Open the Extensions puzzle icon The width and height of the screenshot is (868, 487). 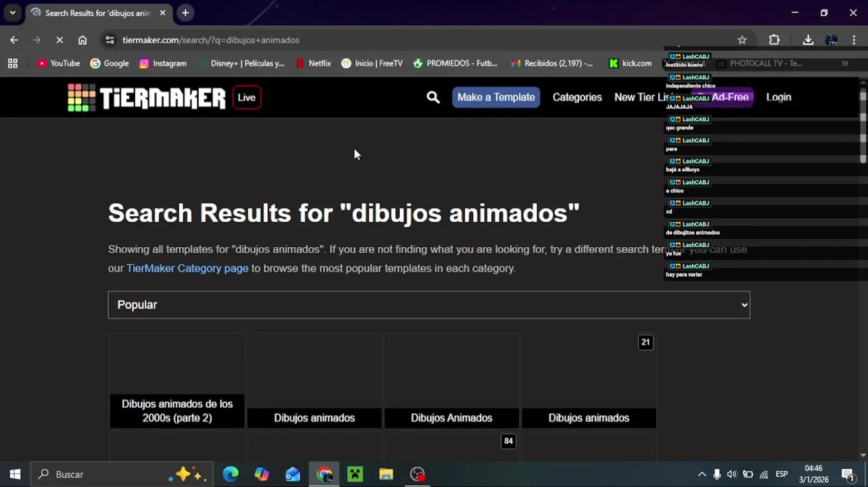pyautogui.click(x=774, y=40)
